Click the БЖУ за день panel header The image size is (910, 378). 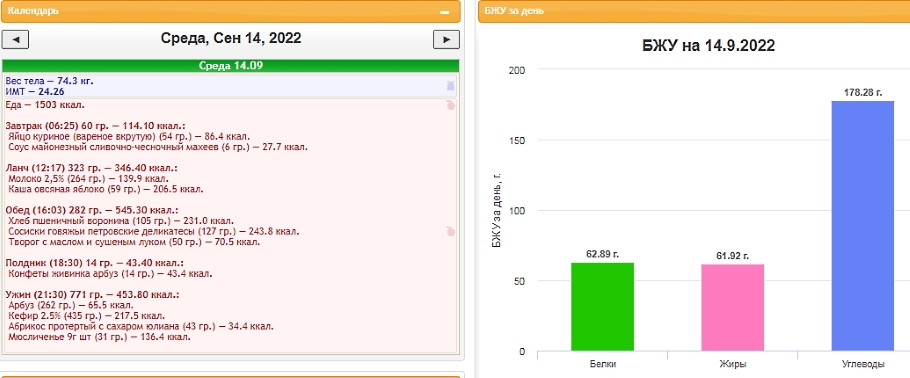(694, 11)
